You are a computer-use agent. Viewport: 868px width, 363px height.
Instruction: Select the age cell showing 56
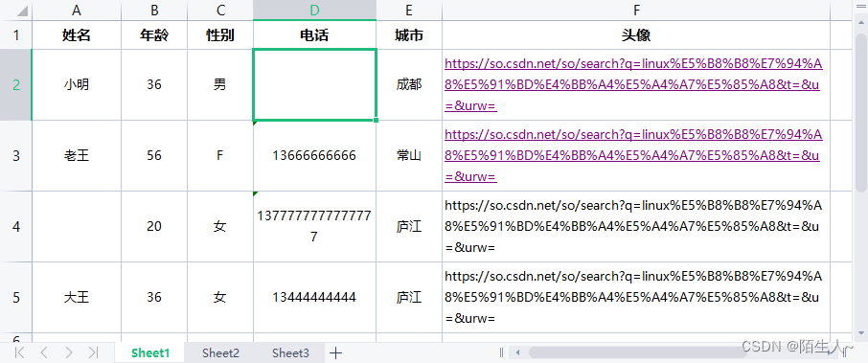coord(154,156)
